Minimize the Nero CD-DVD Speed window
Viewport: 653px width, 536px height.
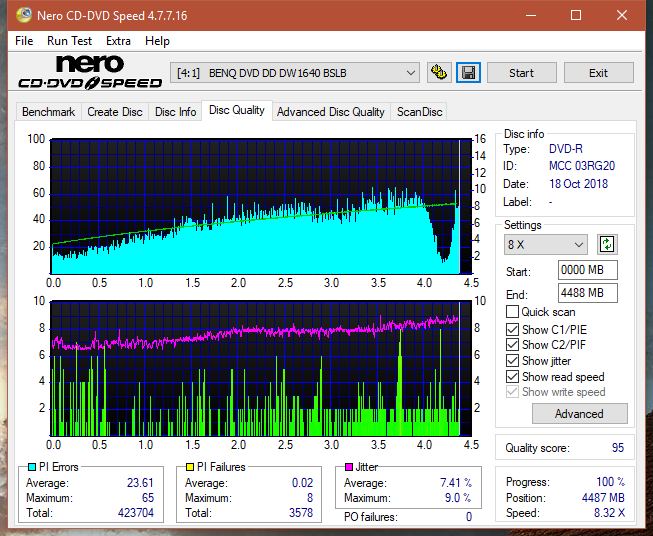531,15
